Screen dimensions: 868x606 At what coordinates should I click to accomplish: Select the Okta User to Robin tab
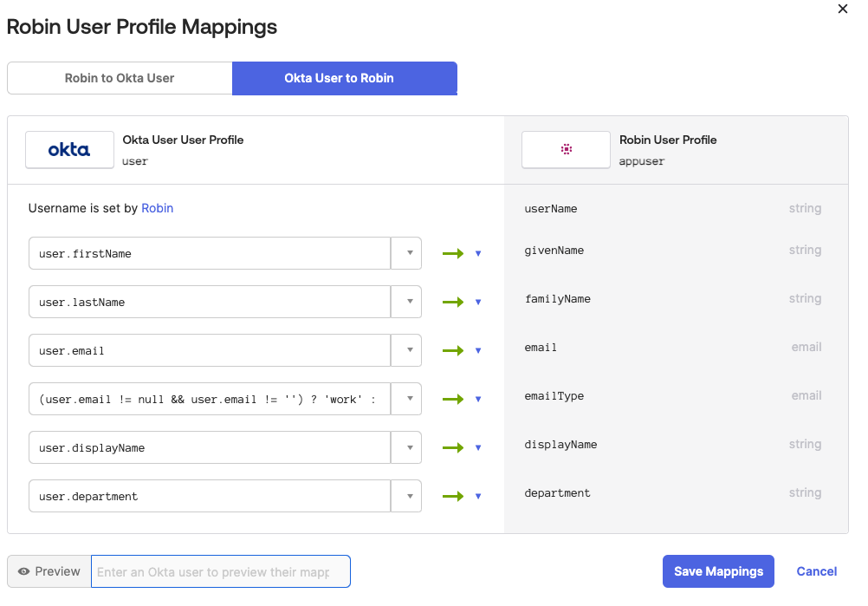point(344,78)
